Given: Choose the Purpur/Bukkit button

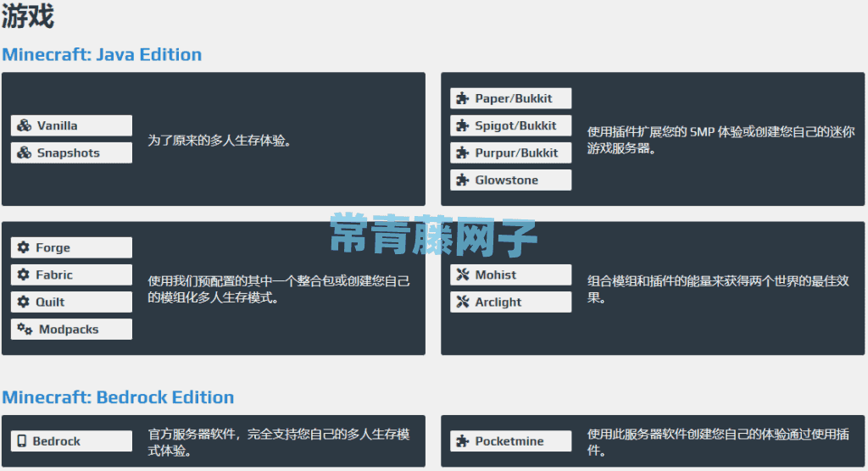Looking at the screenshot, I should point(511,152).
